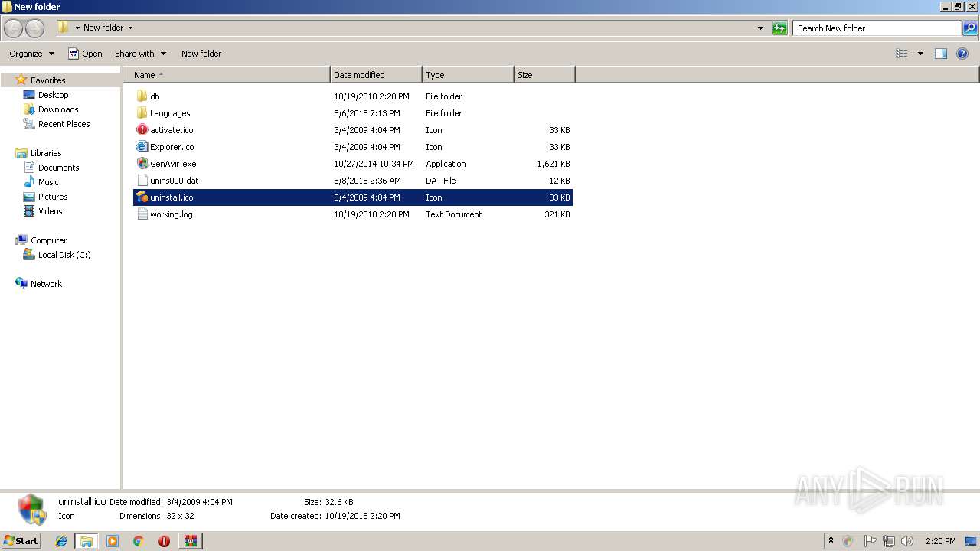Select Local Disk (C:) in the navigation pane
Image resolution: width=980 pixels, height=551 pixels.
[x=64, y=255]
